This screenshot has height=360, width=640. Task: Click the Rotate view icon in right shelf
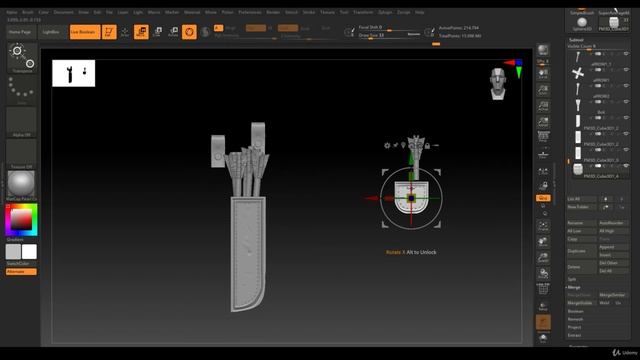coord(543,273)
